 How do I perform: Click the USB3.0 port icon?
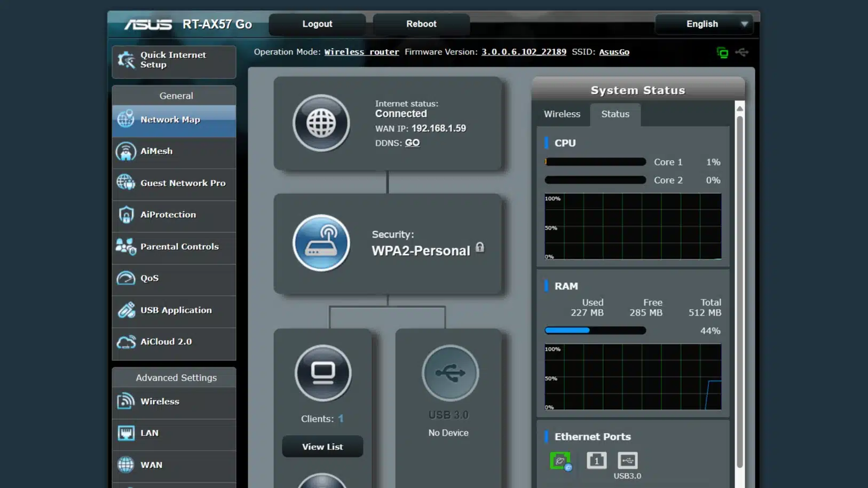tap(628, 460)
